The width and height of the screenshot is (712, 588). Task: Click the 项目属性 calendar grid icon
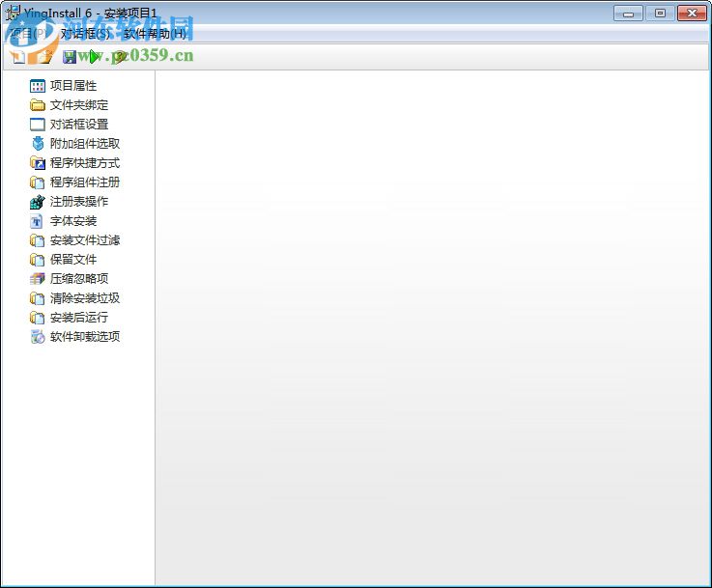click(x=38, y=86)
